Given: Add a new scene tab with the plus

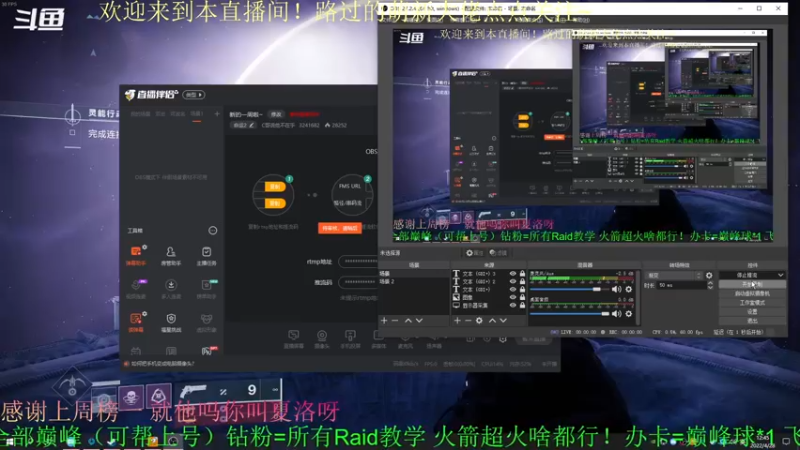Looking at the screenshot, I should pyautogui.click(x=217, y=114).
